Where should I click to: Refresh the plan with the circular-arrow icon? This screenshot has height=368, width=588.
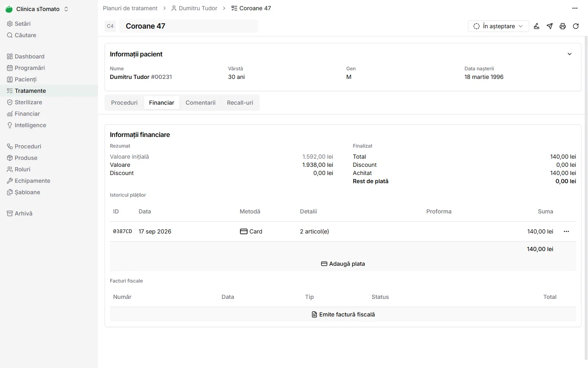point(576,26)
